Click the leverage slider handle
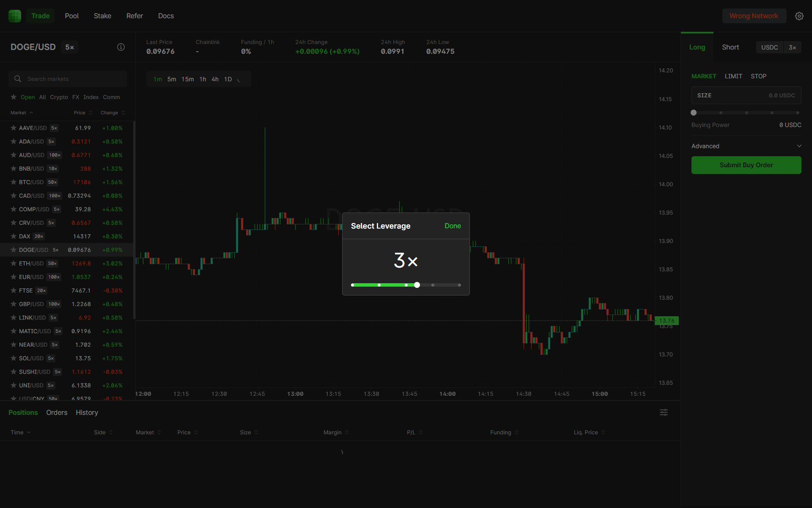This screenshot has height=508, width=812. (x=417, y=285)
